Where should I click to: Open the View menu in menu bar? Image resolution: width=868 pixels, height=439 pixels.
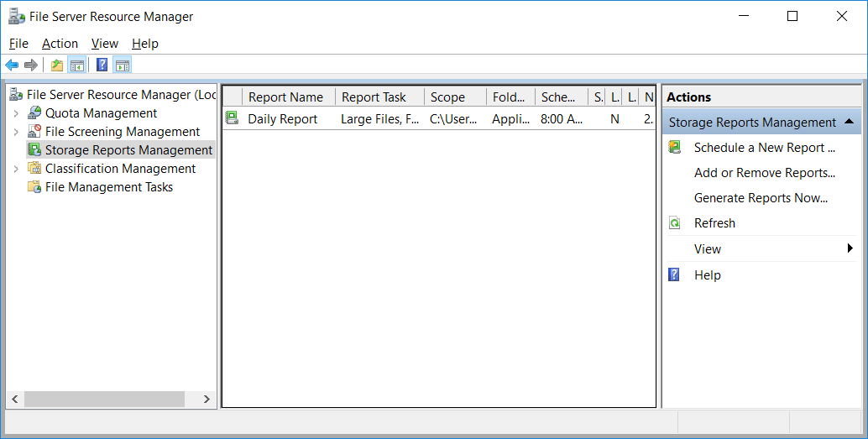tap(105, 44)
